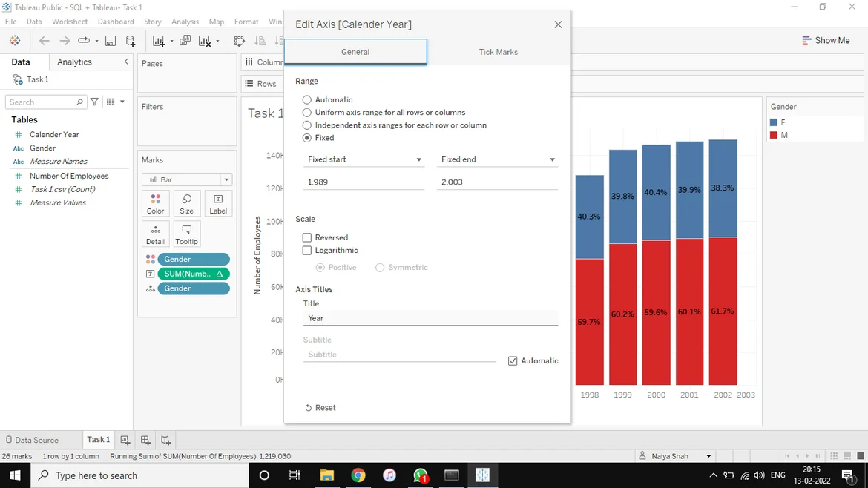The height and width of the screenshot is (488, 868).
Task: Click the New Data Source icon
Action: pyautogui.click(x=131, y=41)
